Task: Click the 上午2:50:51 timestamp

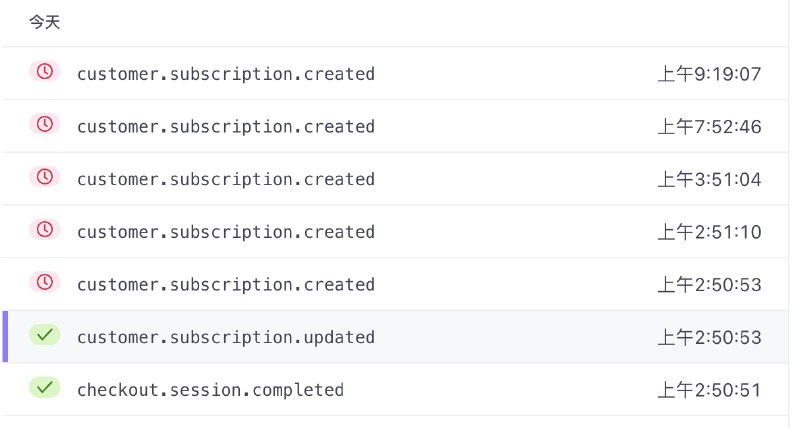Action: tap(709, 390)
